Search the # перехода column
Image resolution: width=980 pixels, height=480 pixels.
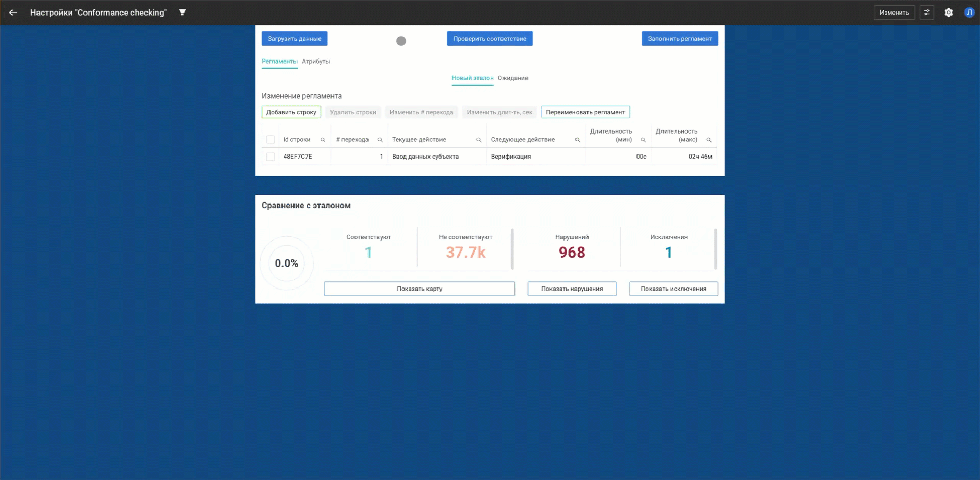pyautogui.click(x=380, y=140)
